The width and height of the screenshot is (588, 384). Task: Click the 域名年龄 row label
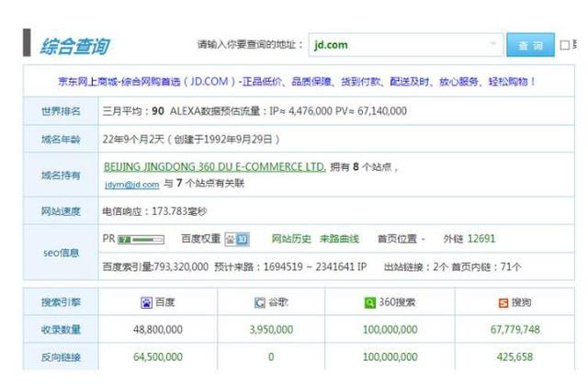(61, 140)
